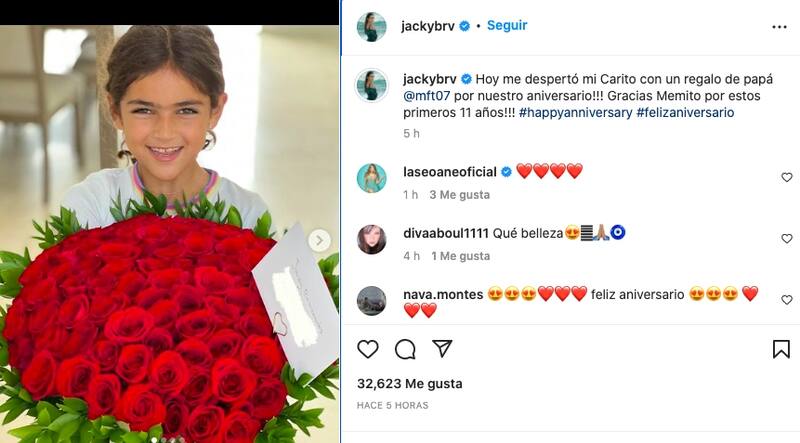View 32,623 Me gusta likes list
Viewport: 800px width, 443px height.
point(410,384)
